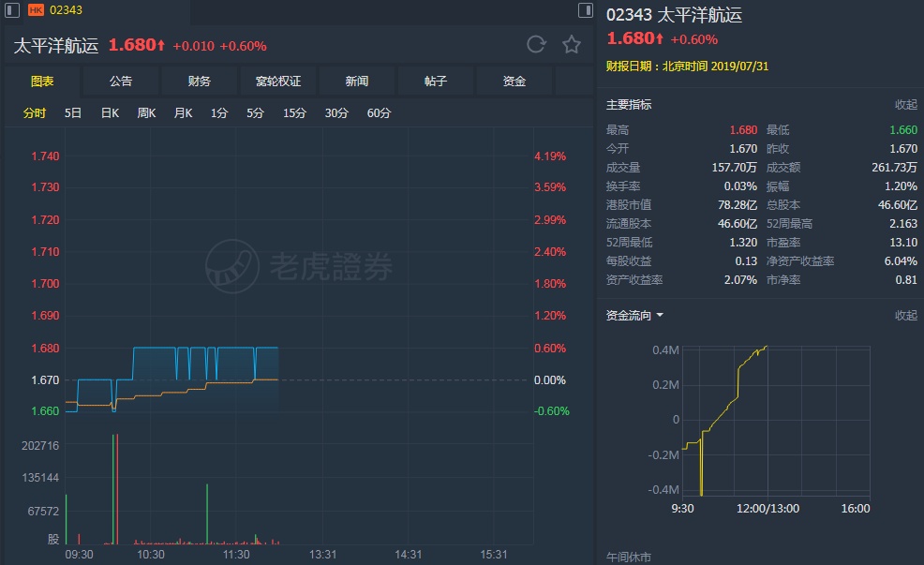Click the HK market badge icon
This screenshot has width=924, height=565.
[x=36, y=10]
